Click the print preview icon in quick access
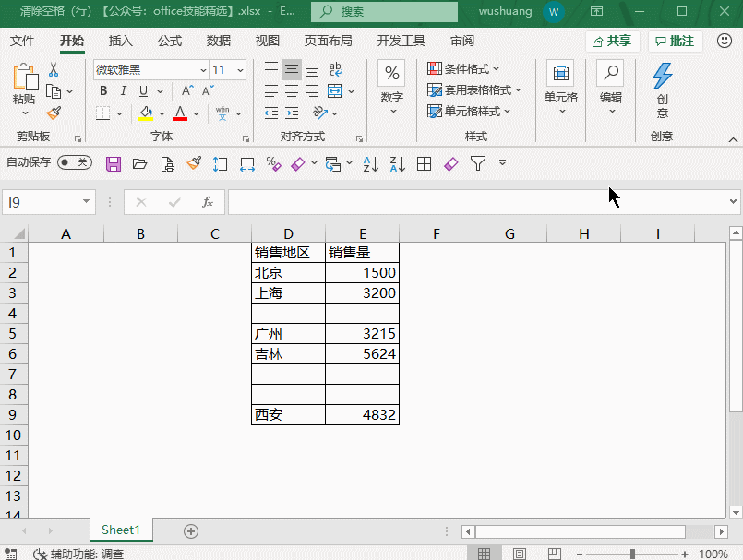 click(x=167, y=164)
